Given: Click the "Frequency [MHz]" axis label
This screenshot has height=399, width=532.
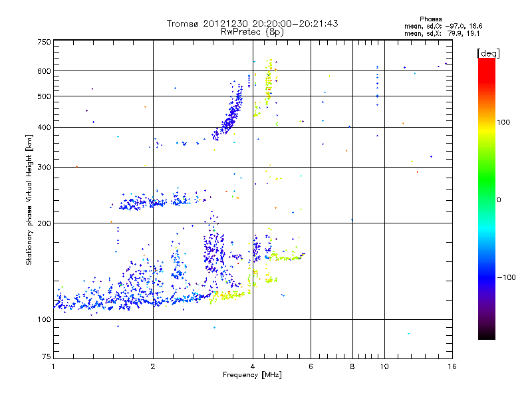Looking at the screenshot, I should 252,375.
